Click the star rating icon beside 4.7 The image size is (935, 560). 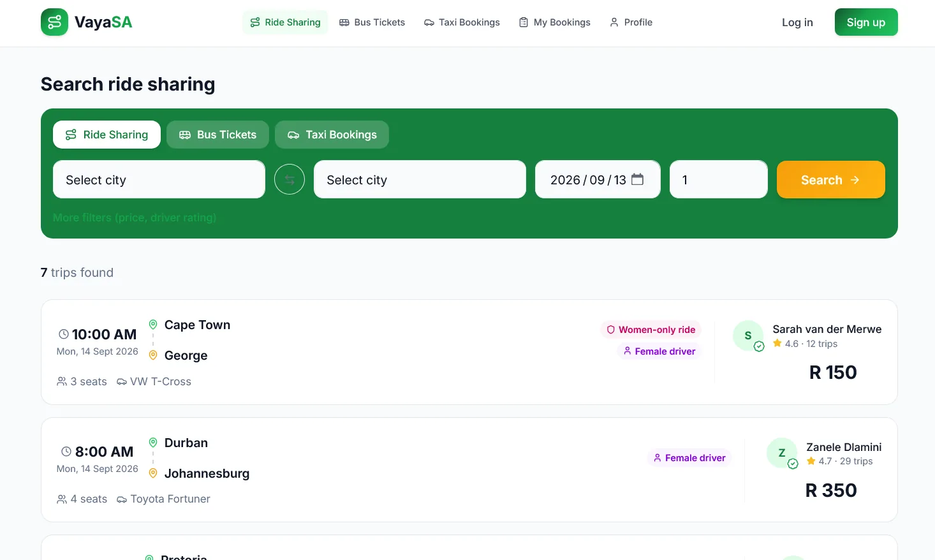[811, 461]
